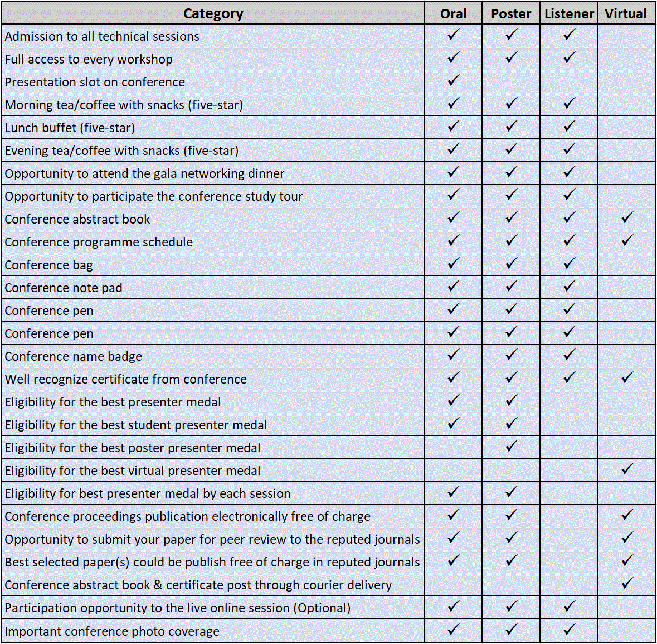Viewport: 657px width, 644px height.
Task: Click the Category column header
Action: pos(213,13)
